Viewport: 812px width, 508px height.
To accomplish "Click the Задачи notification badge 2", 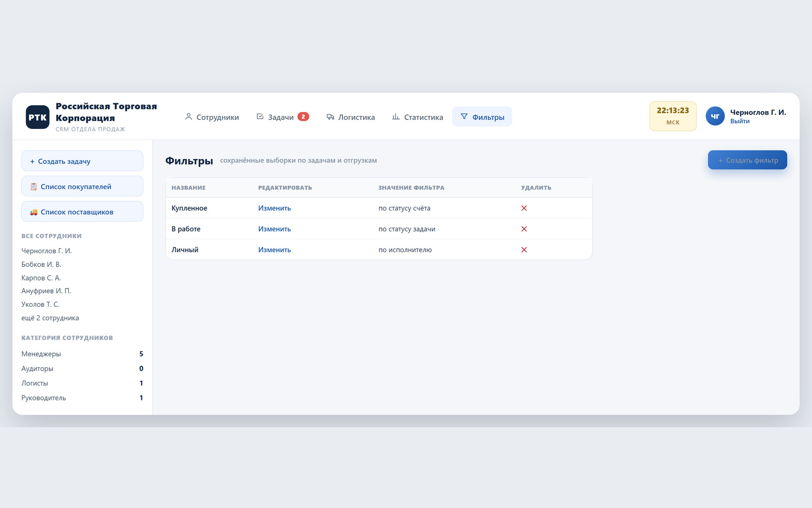I will 304,116.
